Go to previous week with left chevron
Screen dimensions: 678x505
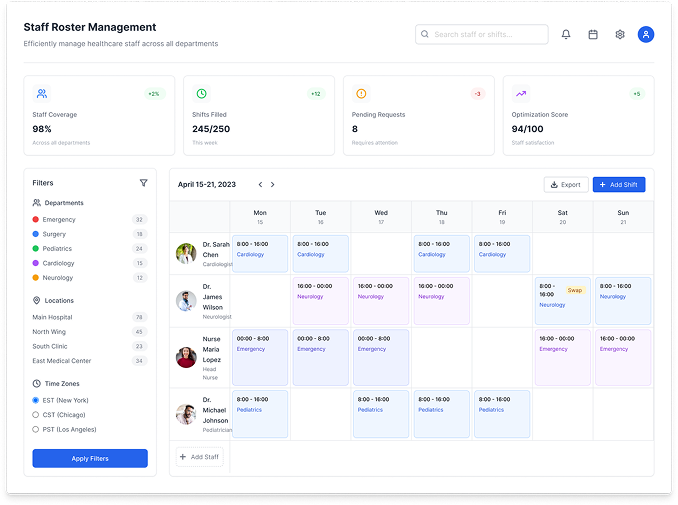point(260,185)
